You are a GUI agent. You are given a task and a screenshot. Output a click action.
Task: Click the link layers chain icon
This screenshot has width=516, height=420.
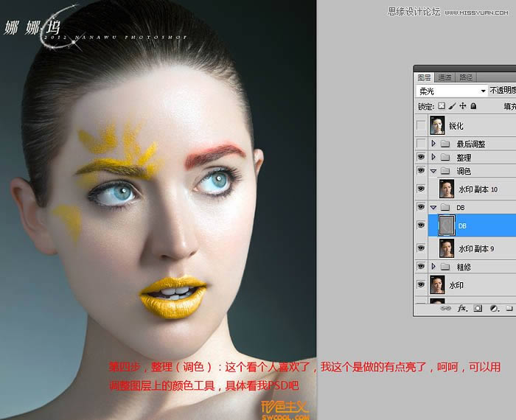click(x=445, y=308)
